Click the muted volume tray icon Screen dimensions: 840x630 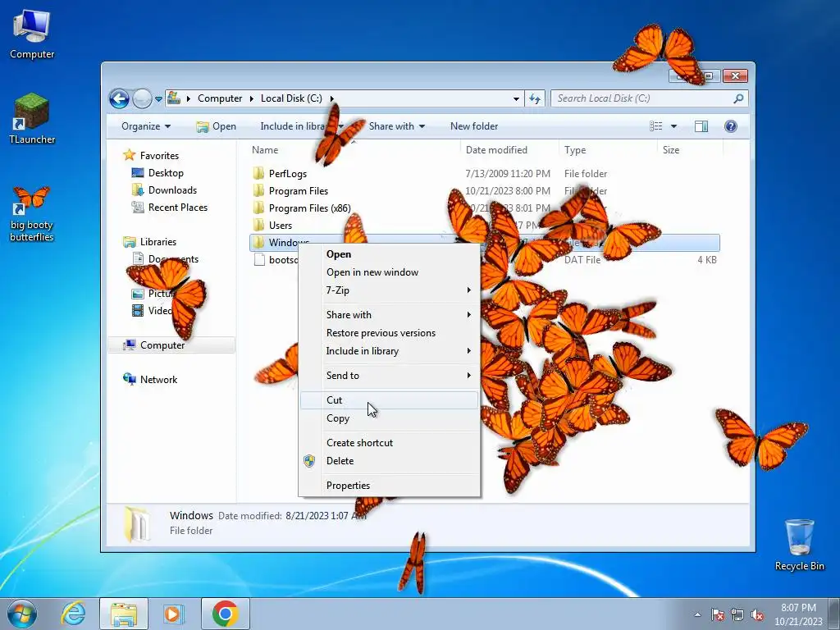pos(757,614)
